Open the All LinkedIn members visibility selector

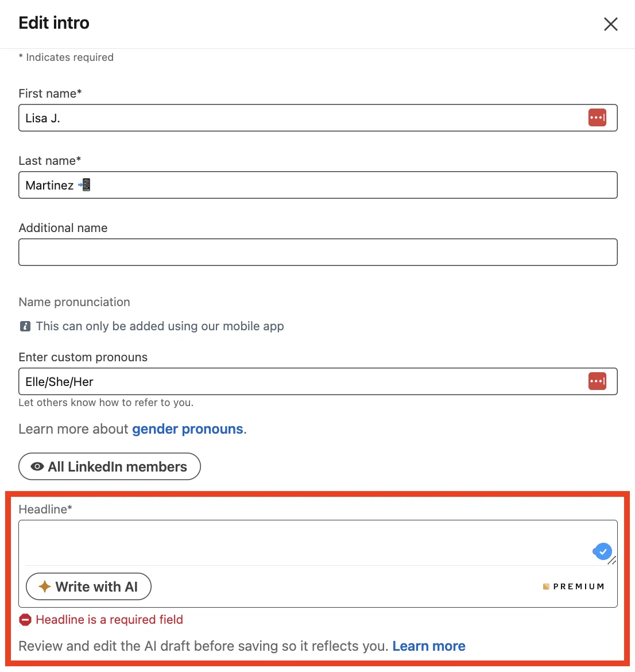click(110, 466)
